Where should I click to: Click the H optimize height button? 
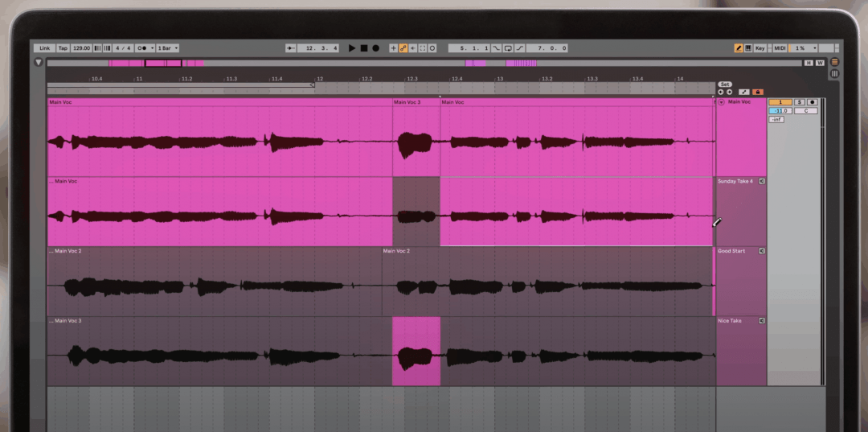click(x=809, y=63)
